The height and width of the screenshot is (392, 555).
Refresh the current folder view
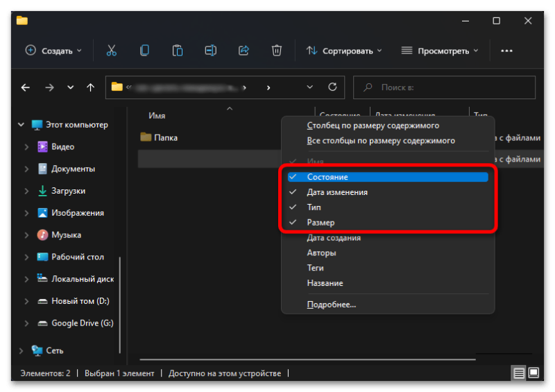point(332,87)
